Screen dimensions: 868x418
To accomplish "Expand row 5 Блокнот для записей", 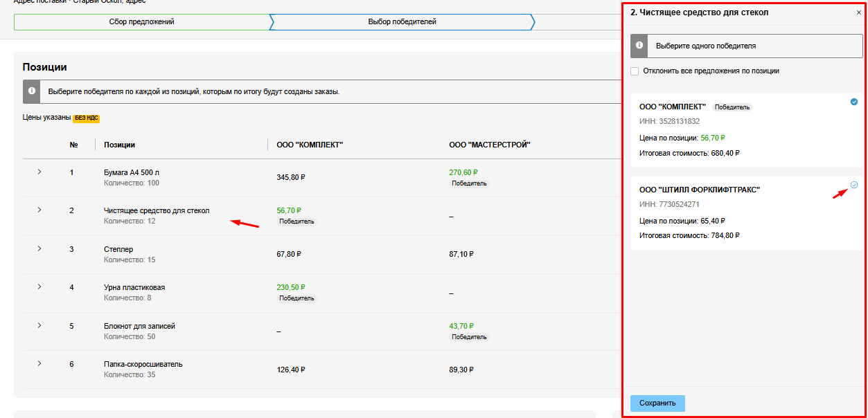I will pos(39,325).
